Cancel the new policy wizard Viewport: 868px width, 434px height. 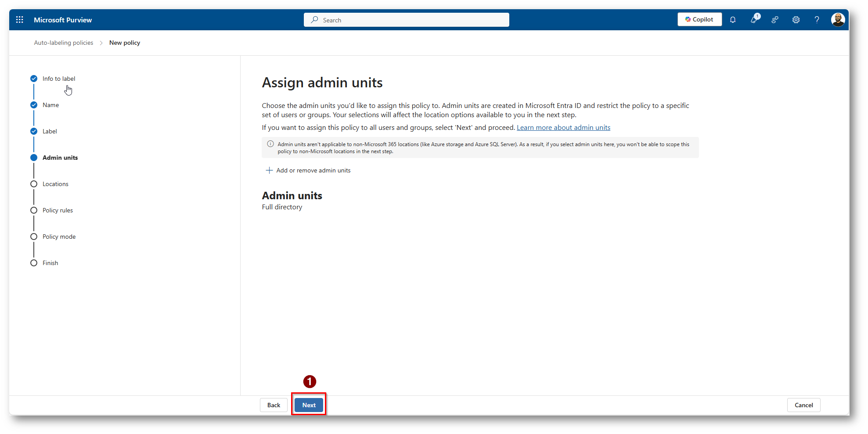click(803, 405)
